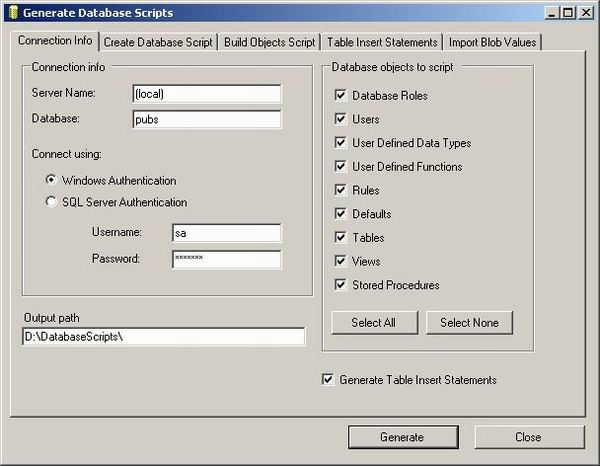Choose SQL Server Authentication option
This screenshot has width=600, height=466.
(51, 202)
